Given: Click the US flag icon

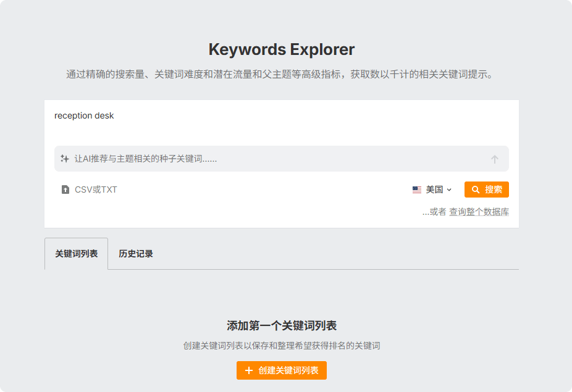Looking at the screenshot, I should tap(417, 190).
